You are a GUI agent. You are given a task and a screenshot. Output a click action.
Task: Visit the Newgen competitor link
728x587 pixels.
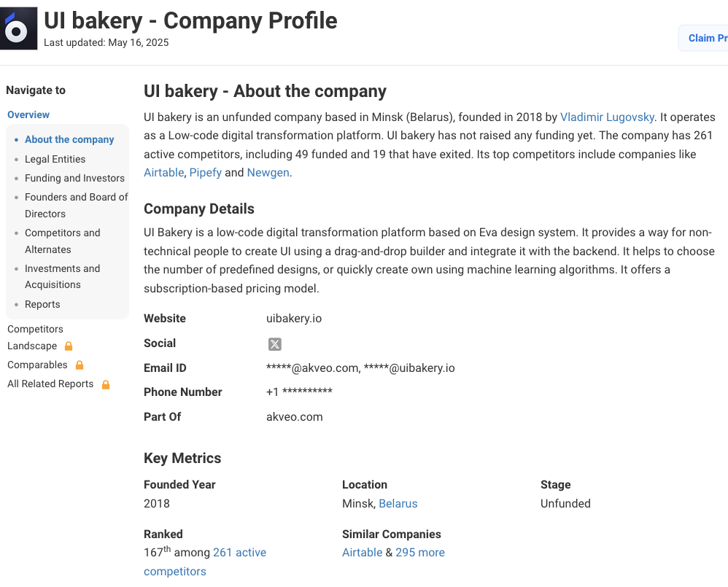pos(268,173)
